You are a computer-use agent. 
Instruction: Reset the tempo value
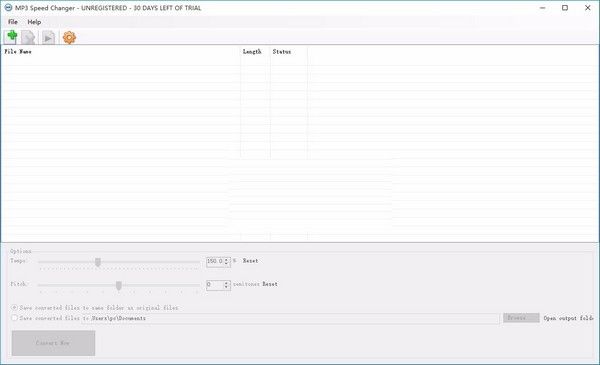pos(250,261)
